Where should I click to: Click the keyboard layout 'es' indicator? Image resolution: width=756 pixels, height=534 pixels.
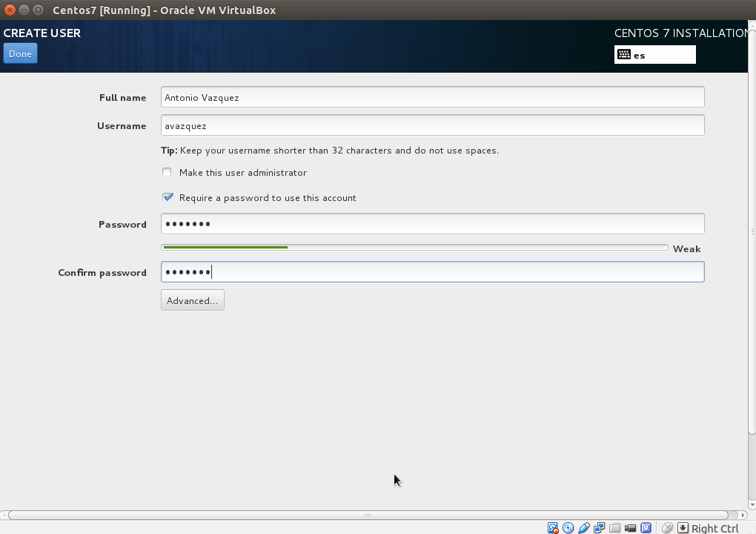click(654, 54)
